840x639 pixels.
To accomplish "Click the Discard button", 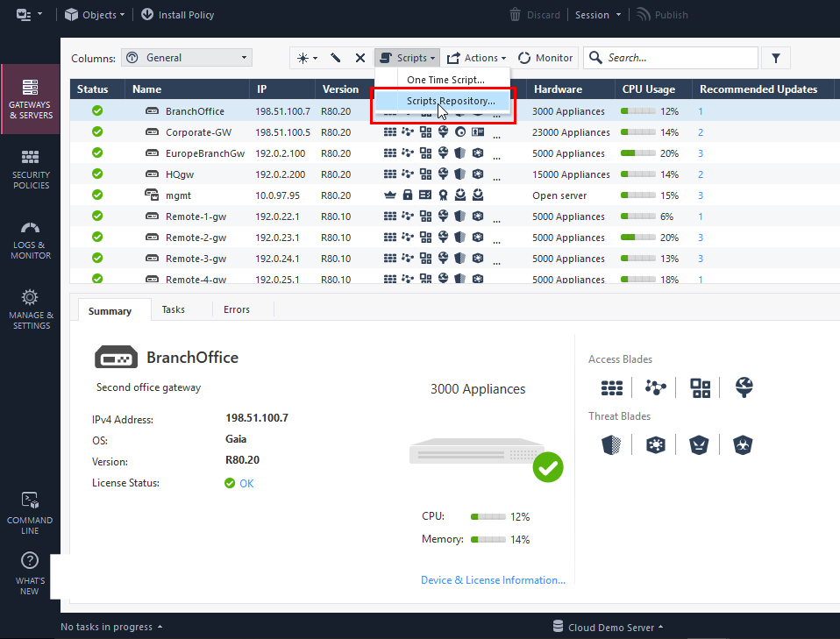I will (534, 15).
